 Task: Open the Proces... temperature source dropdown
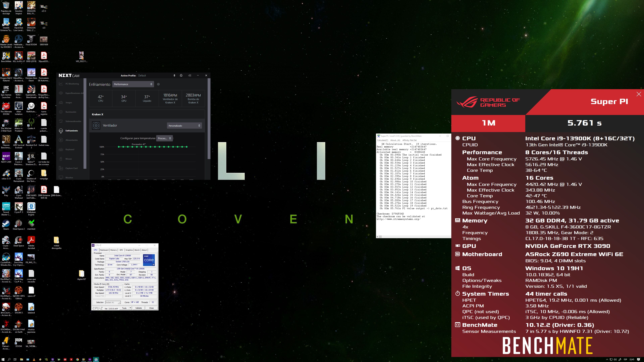point(164,138)
